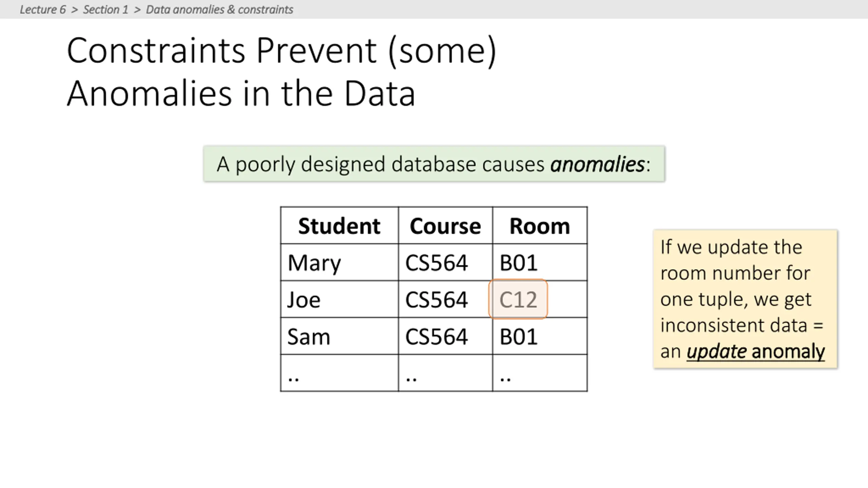Screen dimensions: 868x488
Task: Select the 'Student' column header
Action: click(x=339, y=226)
